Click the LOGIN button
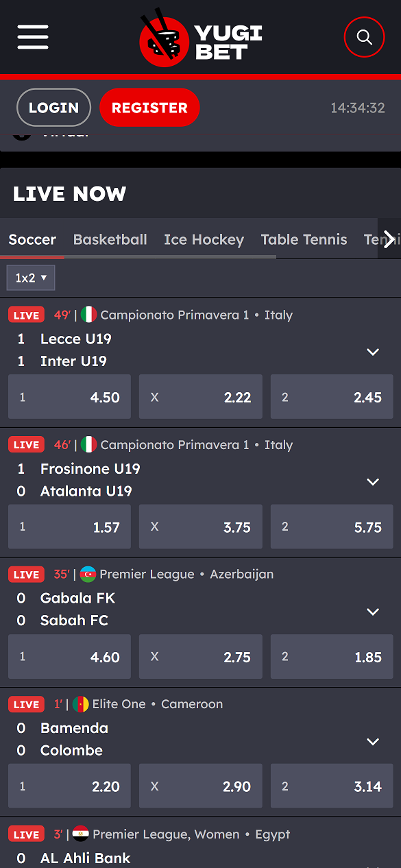This screenshot has height=868, width=401. [53, 108]
